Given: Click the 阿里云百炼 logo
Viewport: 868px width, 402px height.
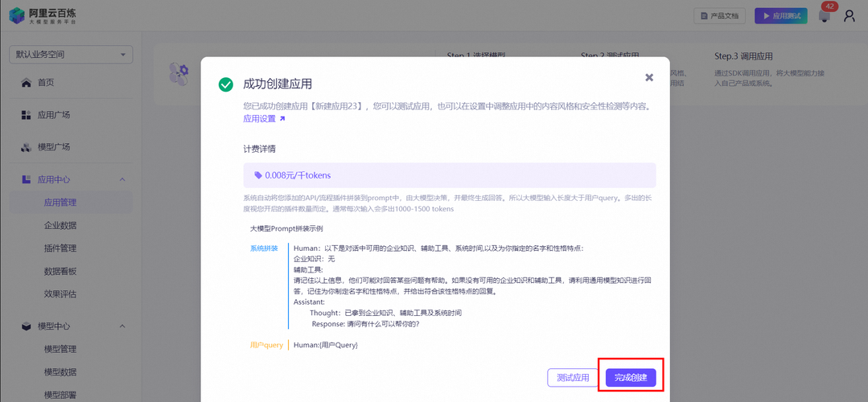Looking at the screenshot, I should (43, 15).
